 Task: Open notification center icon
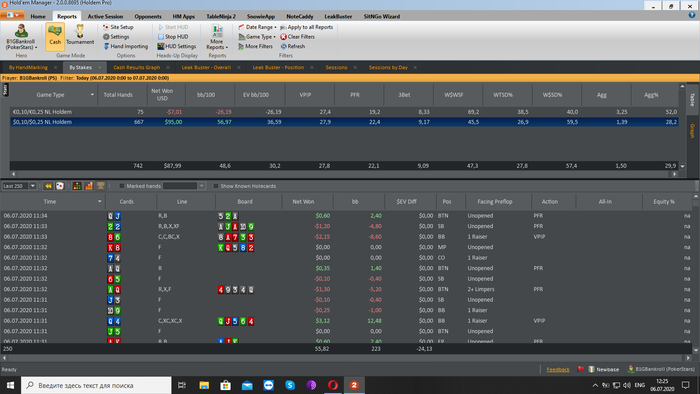[x=686, y=385]
